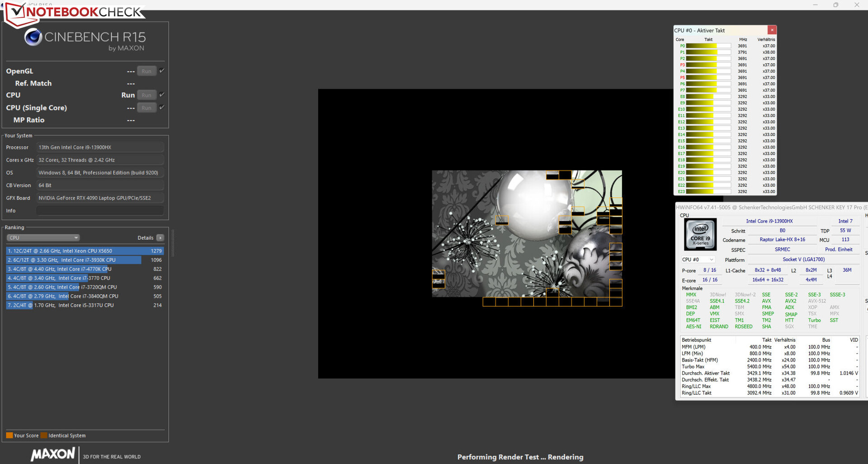The image size is (868, 464).
Task: Click the empty Info input field
Action: [x=100, y=211]
